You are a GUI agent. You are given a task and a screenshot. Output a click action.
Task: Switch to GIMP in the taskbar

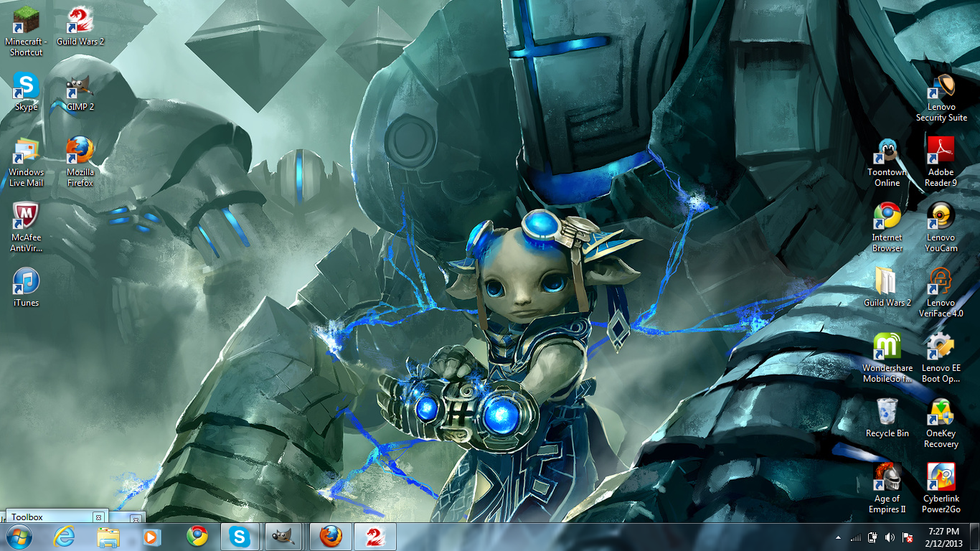tap(282, 536)
